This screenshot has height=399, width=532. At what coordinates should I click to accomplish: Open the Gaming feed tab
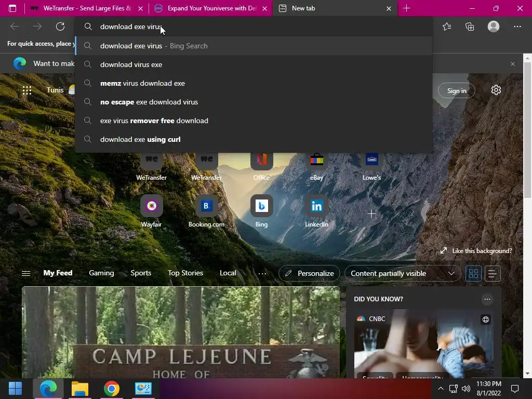tap(101, 273)
